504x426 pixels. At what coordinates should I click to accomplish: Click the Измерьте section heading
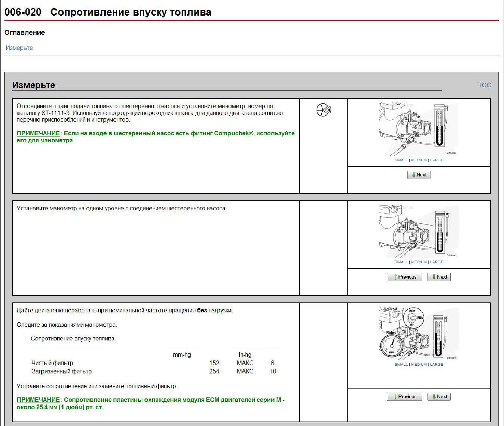click(34, 85)
